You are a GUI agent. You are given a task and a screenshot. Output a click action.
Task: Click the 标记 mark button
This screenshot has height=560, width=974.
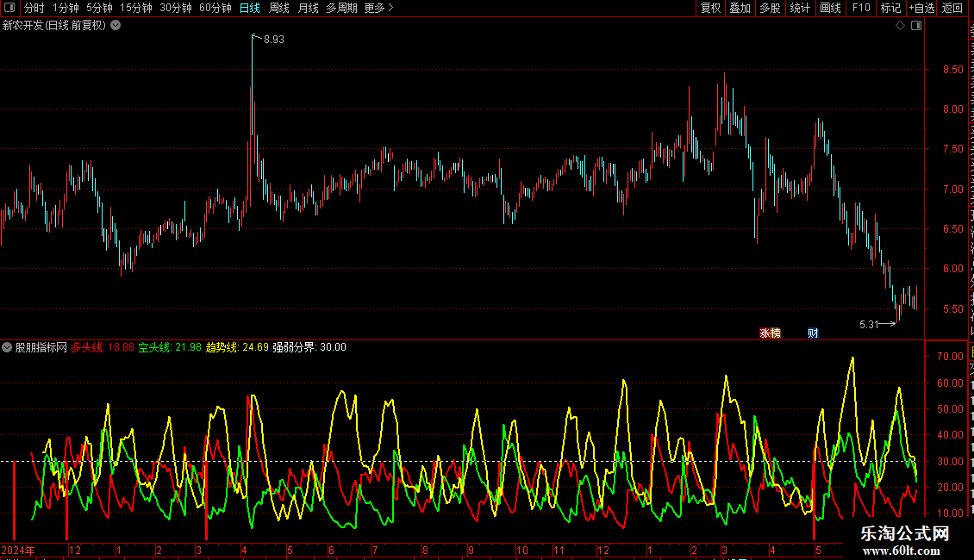click(890, 8)
